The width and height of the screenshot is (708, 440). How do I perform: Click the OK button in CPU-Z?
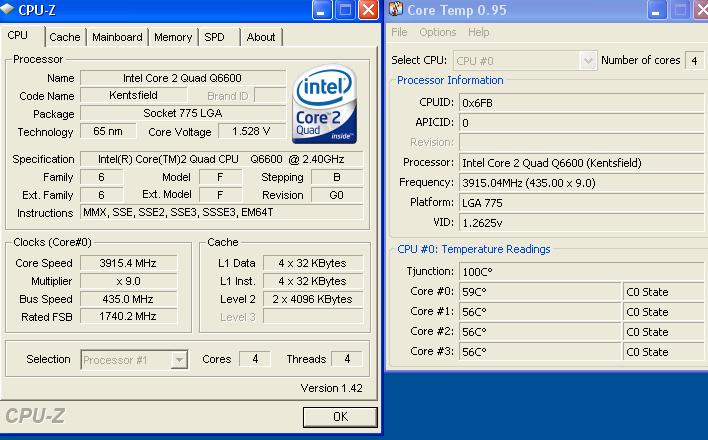tap(340, 417)
